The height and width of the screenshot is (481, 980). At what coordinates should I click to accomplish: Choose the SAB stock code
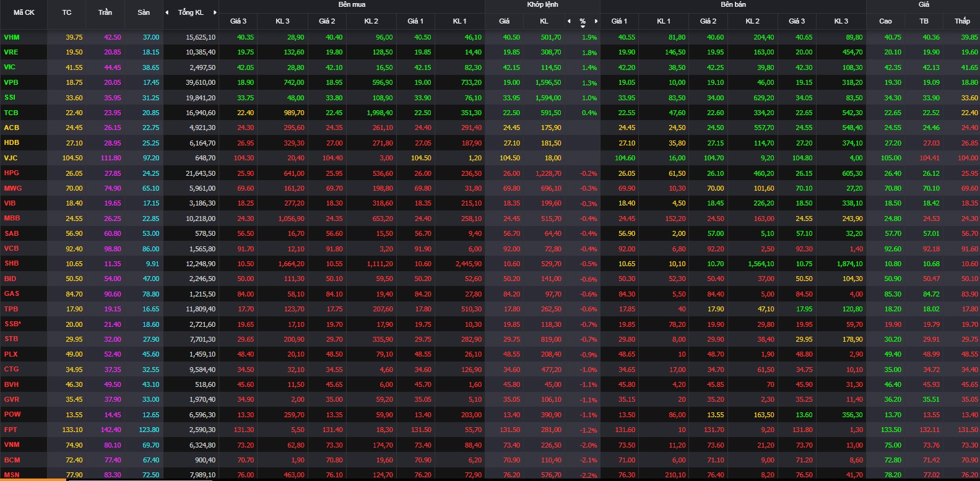click(x=11, y=233)
